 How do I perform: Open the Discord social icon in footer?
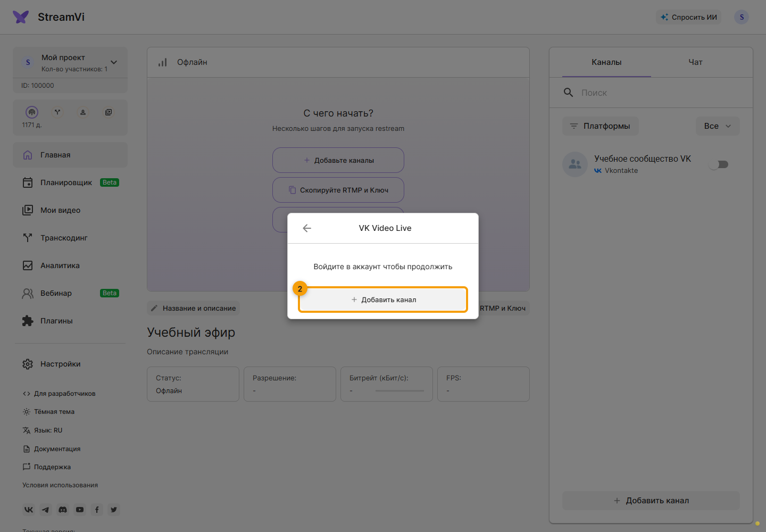pyautogui.click(x=63, y=510)
